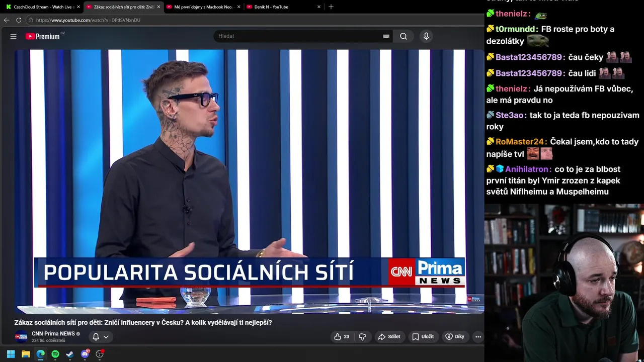The image size is (644, 362).
Task: Select the youtube.com address bar URL
Action: (x=88, y=20)
